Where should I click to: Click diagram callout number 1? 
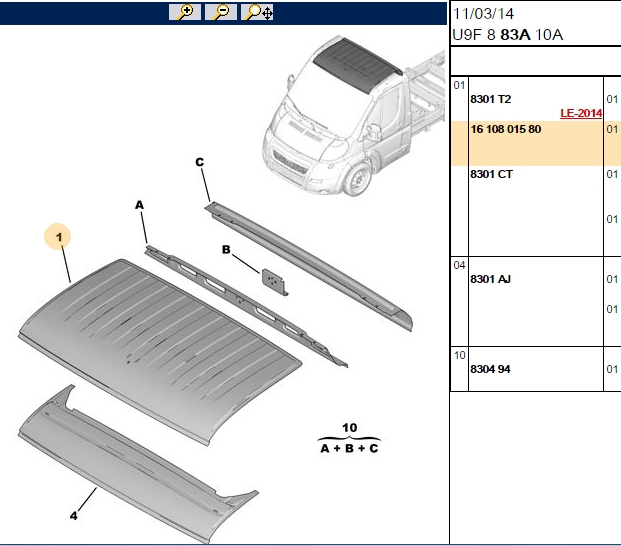click(59, 237)
